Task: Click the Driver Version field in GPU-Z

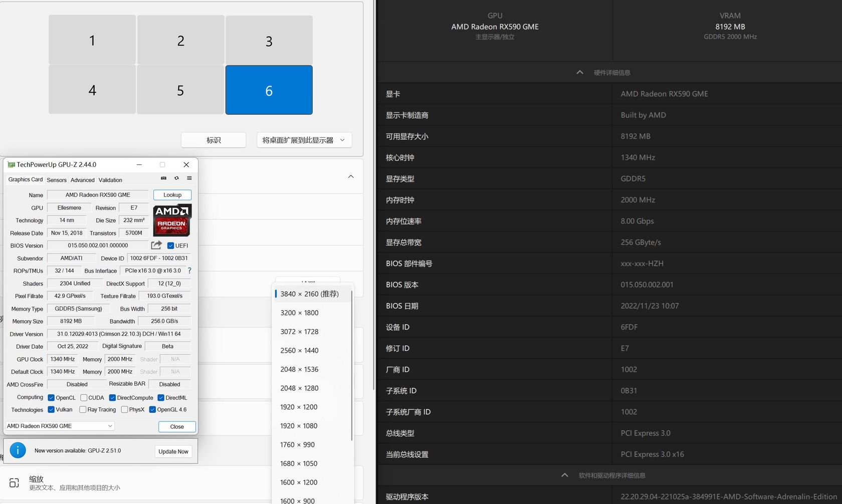Action: (119, 334)
